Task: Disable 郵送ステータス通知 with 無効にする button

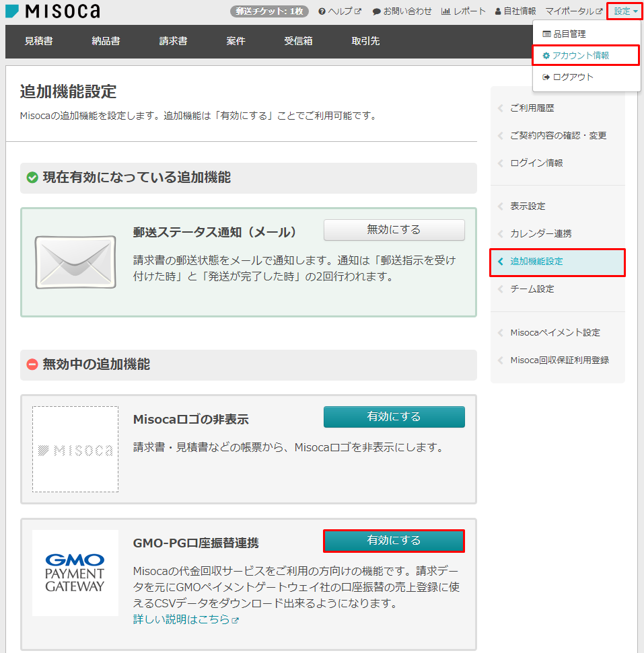Action: tap(394, 230)
